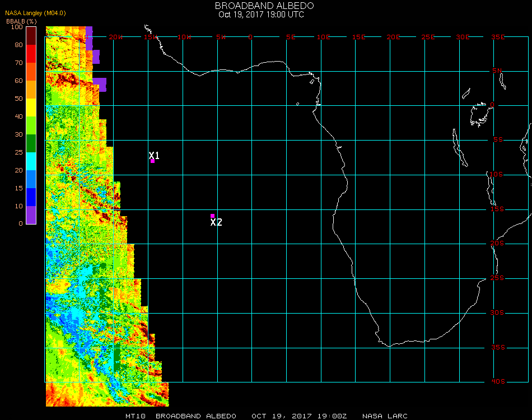Click the 15W longitude label

tap(150, 37)
